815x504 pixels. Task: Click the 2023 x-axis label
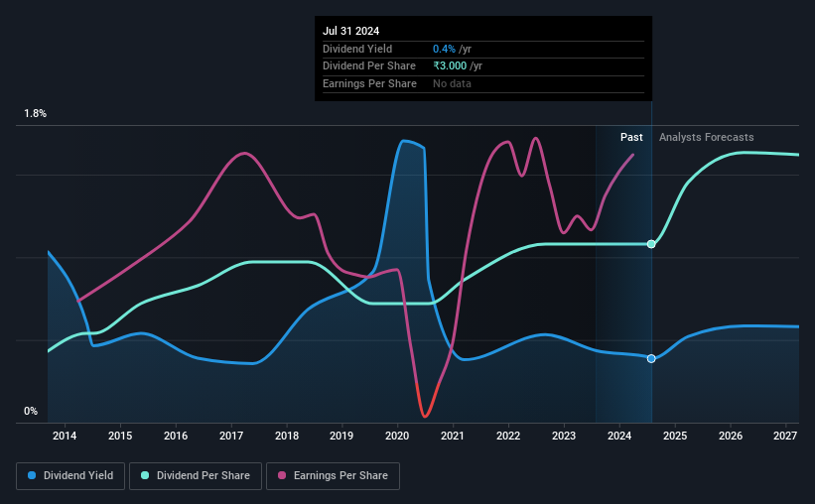coord(564,436)
